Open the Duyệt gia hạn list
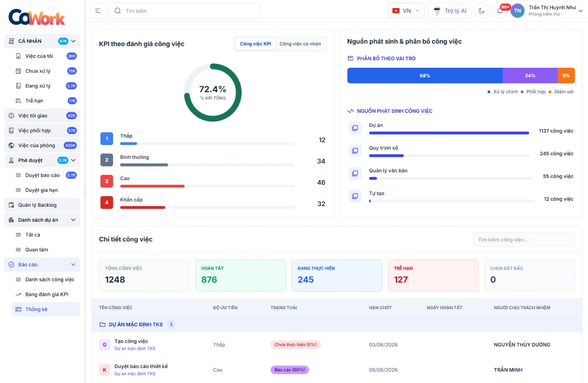The image size is (588, 383). coord(45,190)
